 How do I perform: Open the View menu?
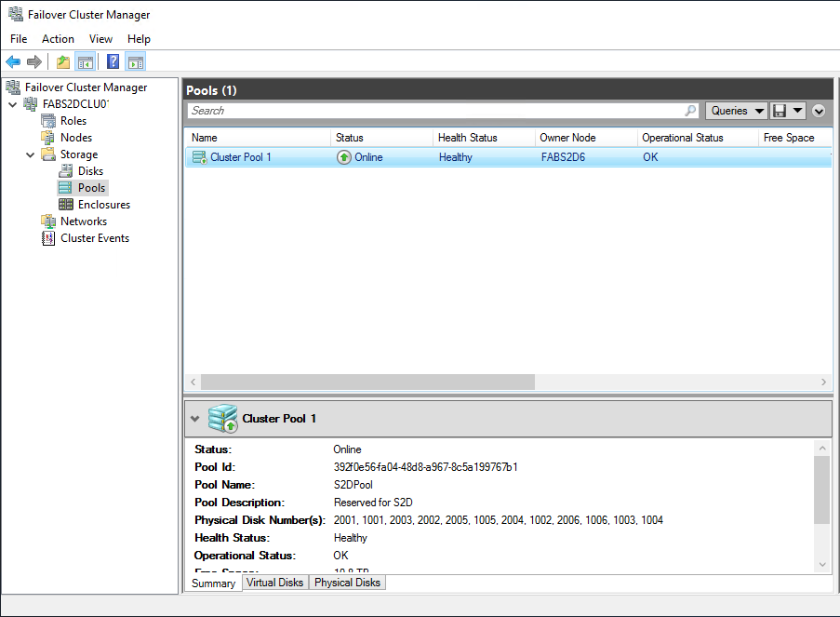click(100, 39)
